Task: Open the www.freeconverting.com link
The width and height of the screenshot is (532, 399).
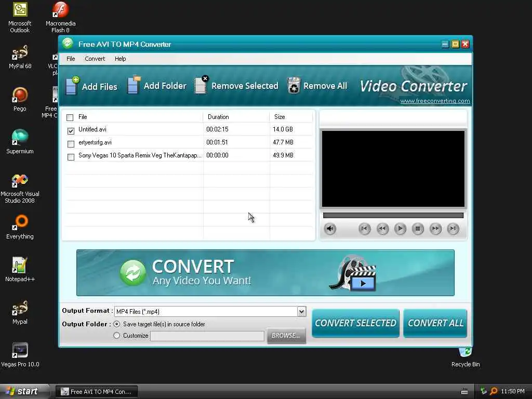Action: coord(435,101)
